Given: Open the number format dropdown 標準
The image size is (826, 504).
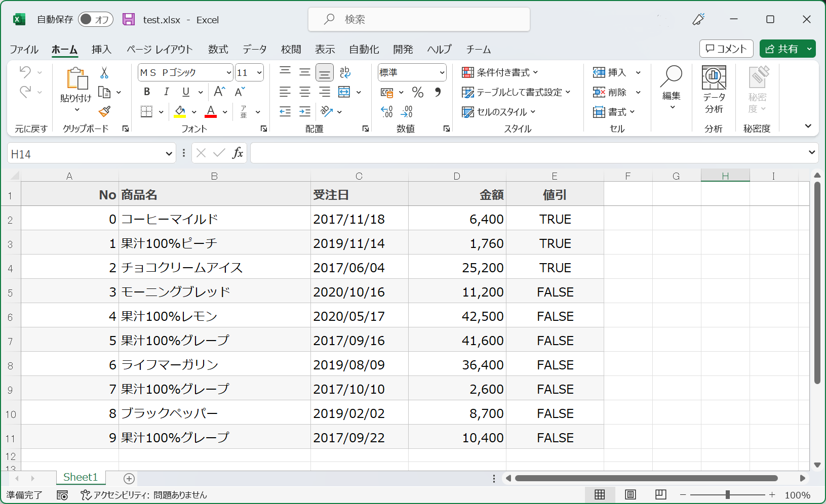Looking at the screenshot, I should (442, 73).
